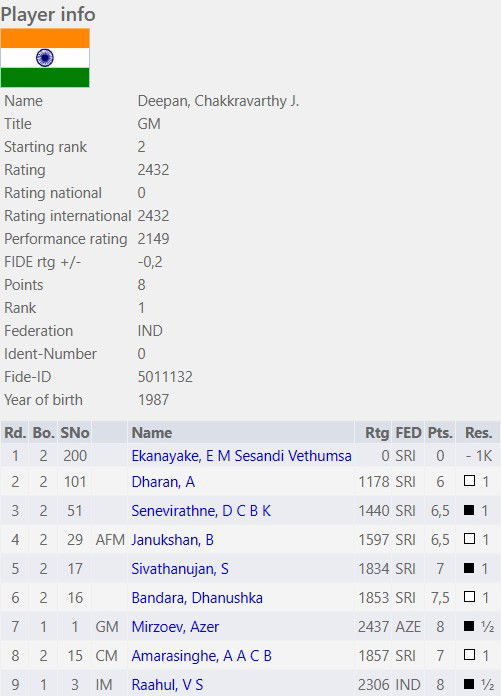Screen dimensions: 501x696
Task: Click black piece icon in round 5
Action: tap(469, 568)
